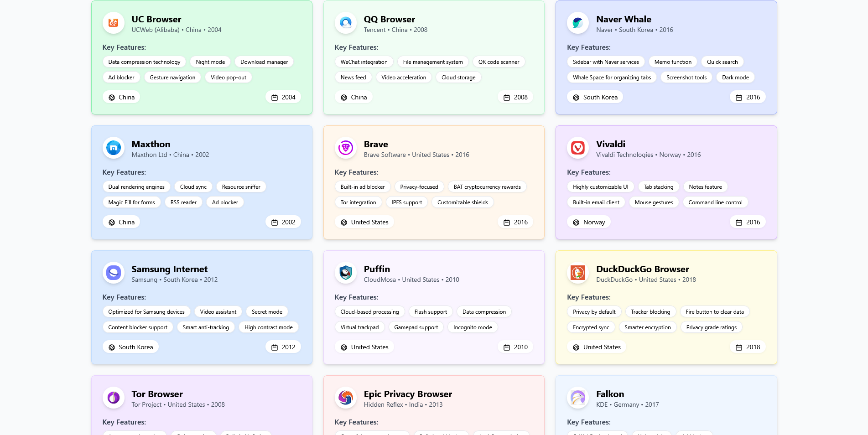Click the 2002 year badge on Maxthon

[x=283, y=222]
